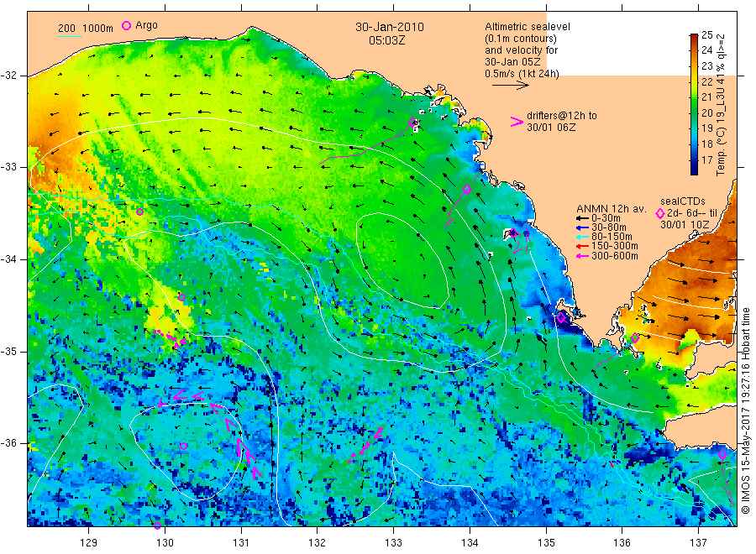Screen dimensions: 756x554
Task: Click the 25 degree colorbar label
Action: (706, 34)
